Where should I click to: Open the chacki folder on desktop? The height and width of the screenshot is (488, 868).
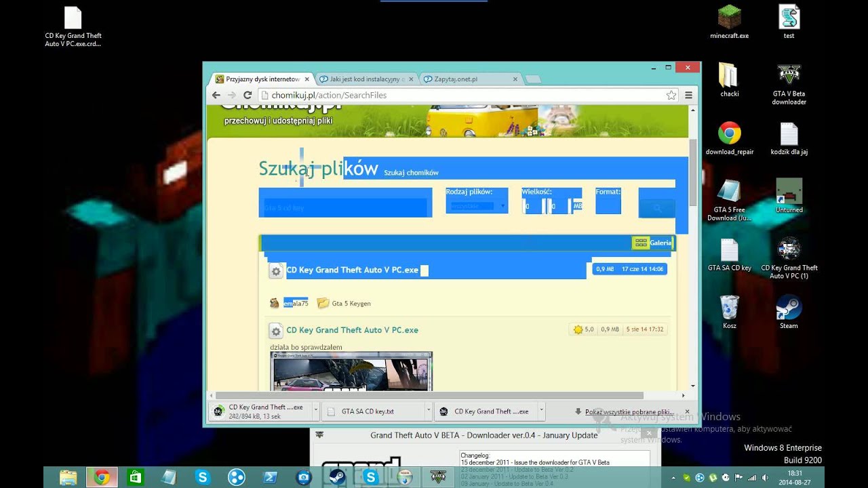pyautogui.click(x=729, y=80)
